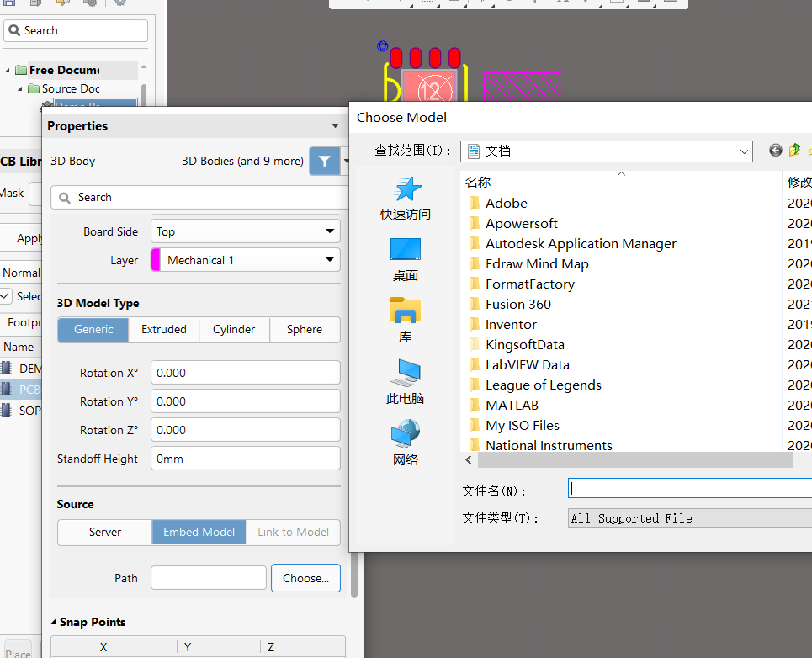Click the National Instruments folder icon
The image size is (812, 658).
[x=475, y=445]
